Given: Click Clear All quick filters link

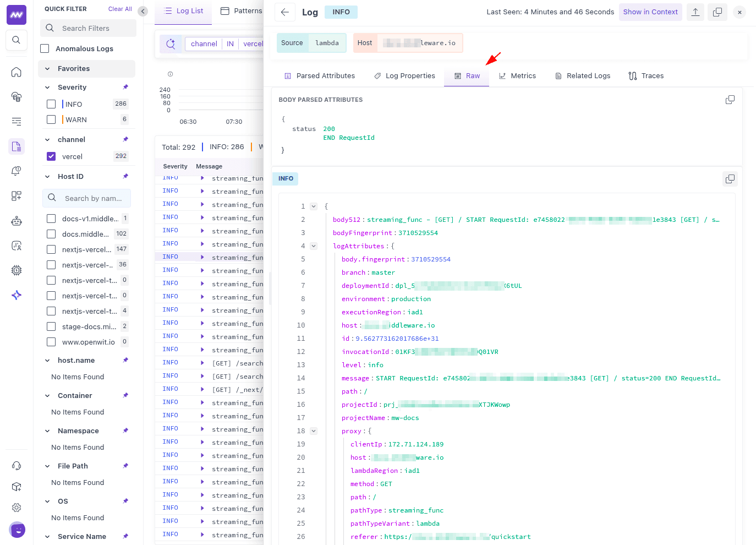Looking at the screenshot, I should point(120,9).
